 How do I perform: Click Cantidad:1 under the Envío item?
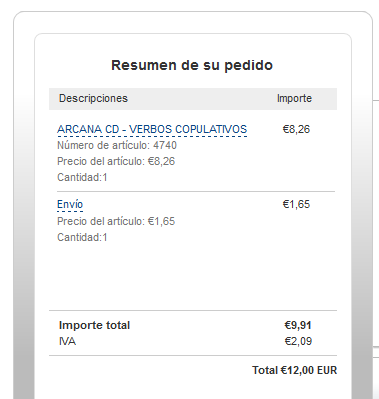[x=82, y=237]
